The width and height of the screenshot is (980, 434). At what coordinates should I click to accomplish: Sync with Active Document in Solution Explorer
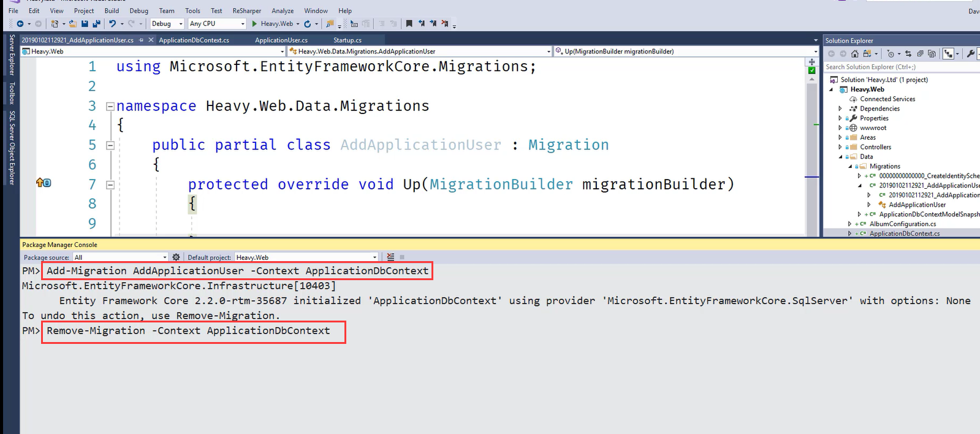coord(908,54)
